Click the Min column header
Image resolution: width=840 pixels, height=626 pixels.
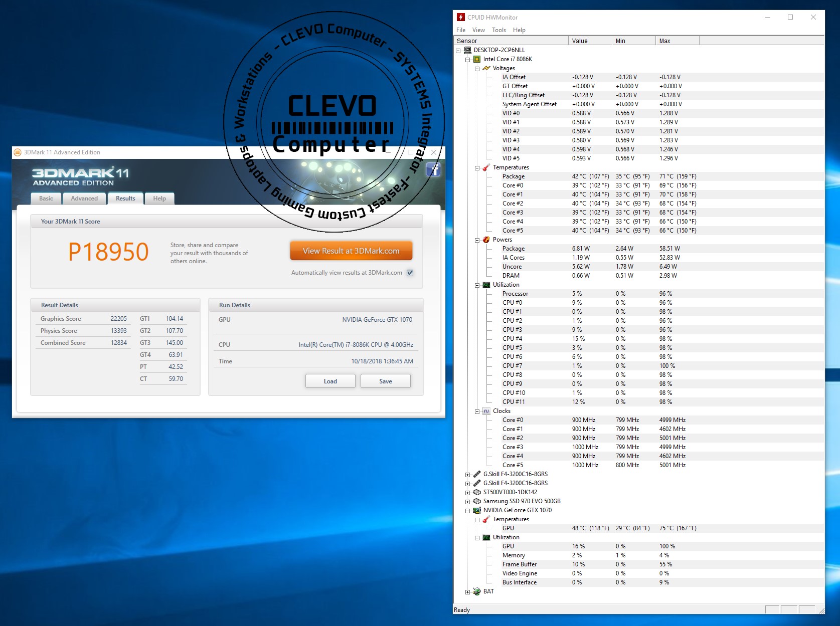click(x=634, y=41)
